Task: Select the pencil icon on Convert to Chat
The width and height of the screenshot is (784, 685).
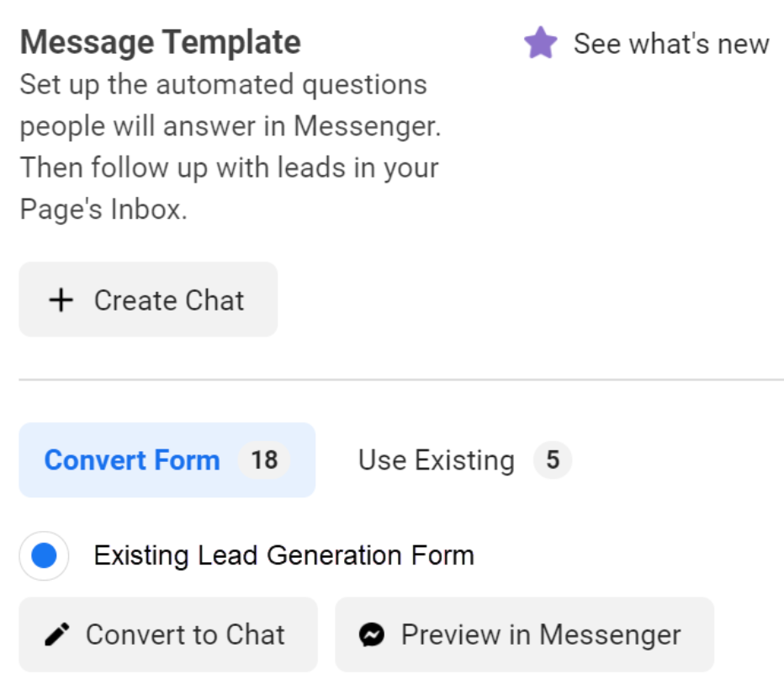Action: 56,635
